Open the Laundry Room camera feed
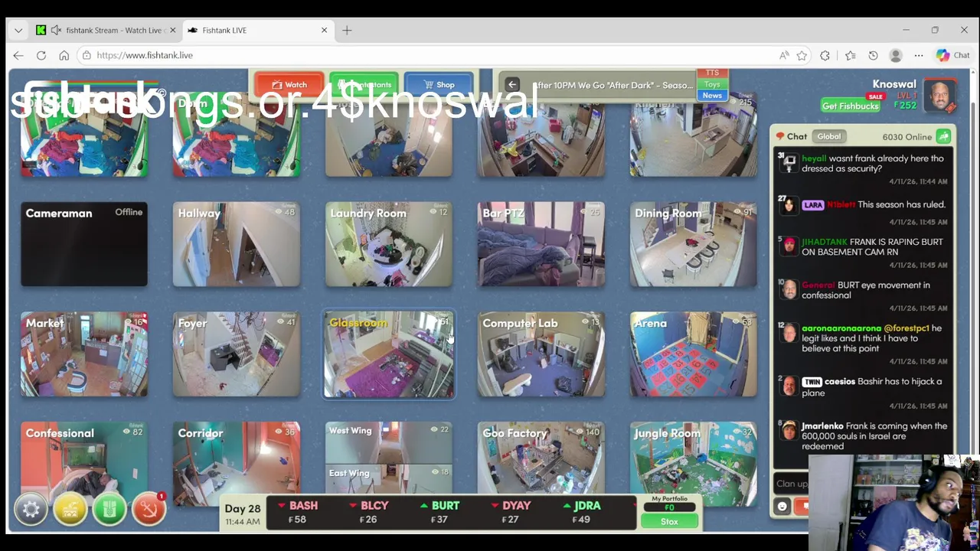The height and width of the screenshot is (551, 980). pyautogui.click(x=389, y=244)
